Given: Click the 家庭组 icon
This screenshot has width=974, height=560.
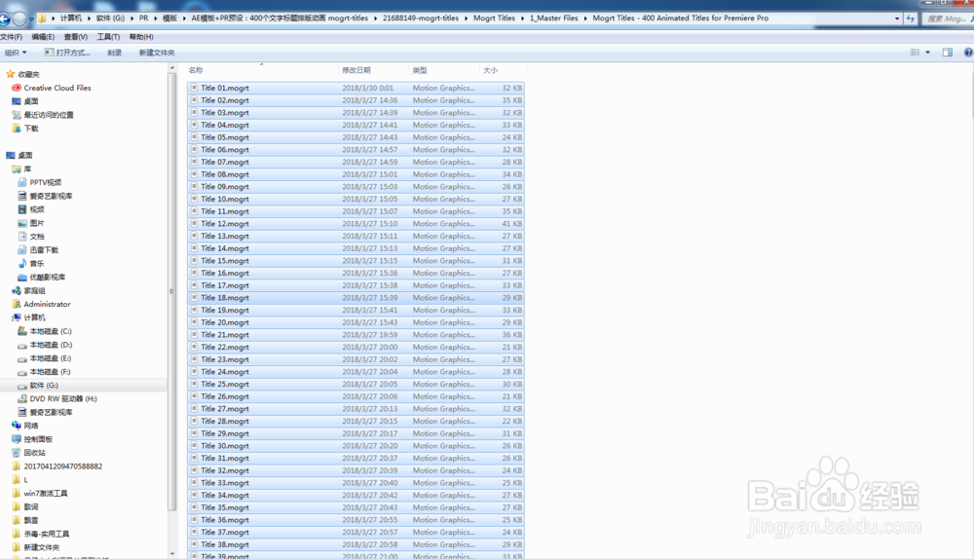Looking at the screenshot, I should point(17,290).
